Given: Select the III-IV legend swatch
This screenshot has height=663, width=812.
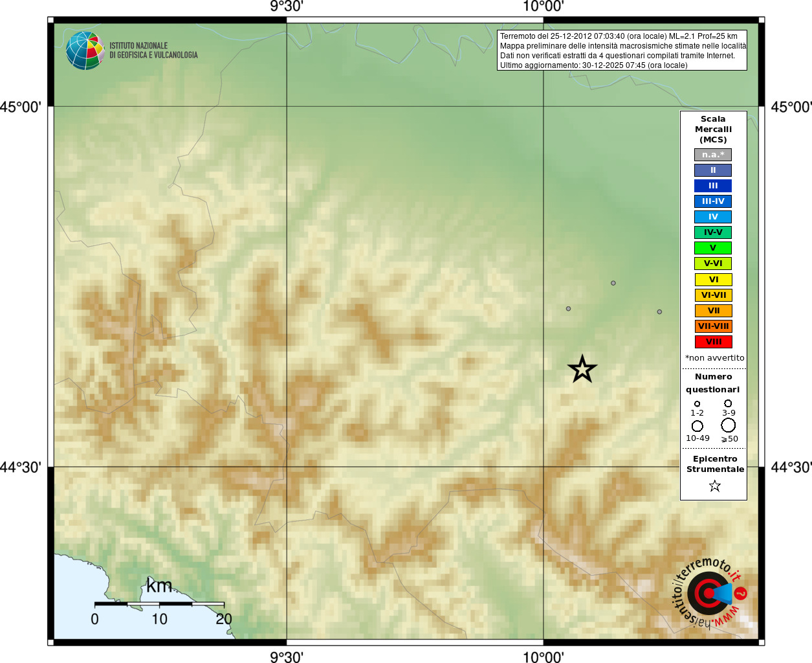Looking at the screenshot, I should [x=713, y=201].
